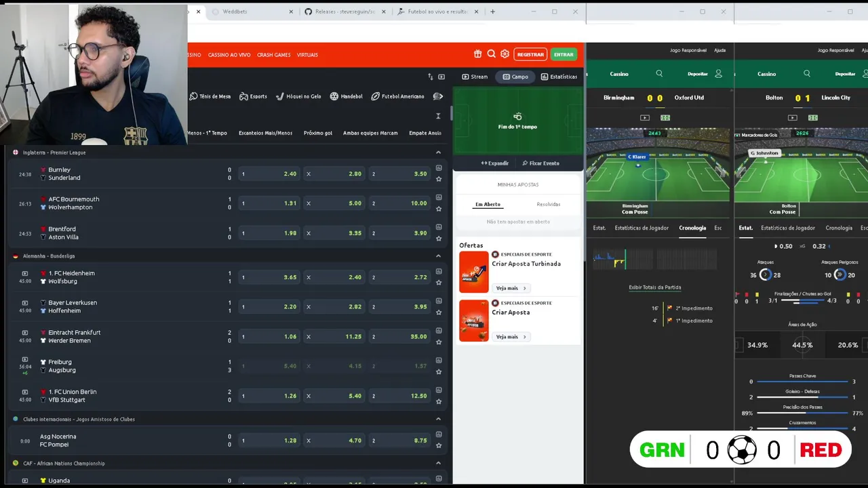
Task: Open stream icon for Heidenheim match
Action: (x=25, y=273)
